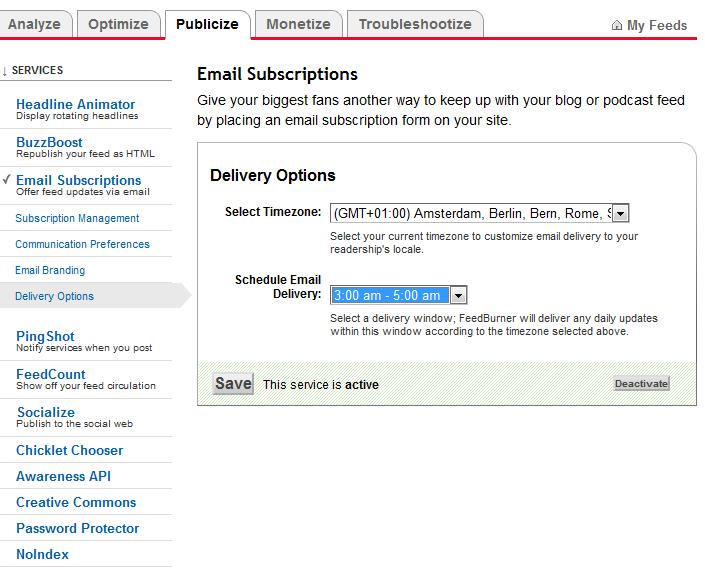This screenshot has height=588, width=705.
Task: Go to Communication Preferences
Action: (x=82, y=244)
